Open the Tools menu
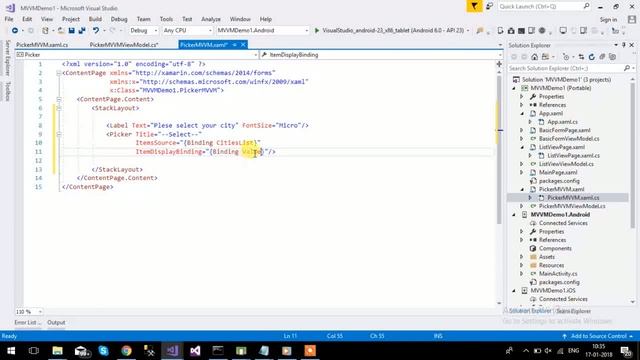The height and width of the screenshot is (360, 640). 166,19
